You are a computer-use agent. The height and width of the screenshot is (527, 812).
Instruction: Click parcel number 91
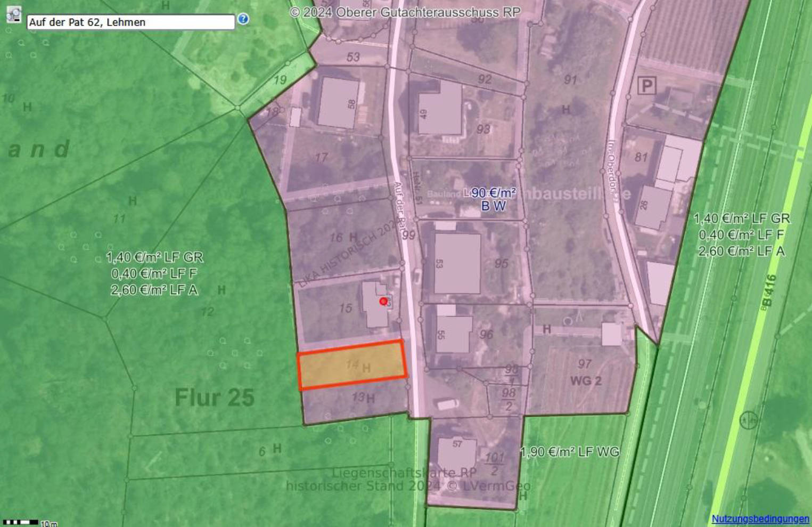570,80
